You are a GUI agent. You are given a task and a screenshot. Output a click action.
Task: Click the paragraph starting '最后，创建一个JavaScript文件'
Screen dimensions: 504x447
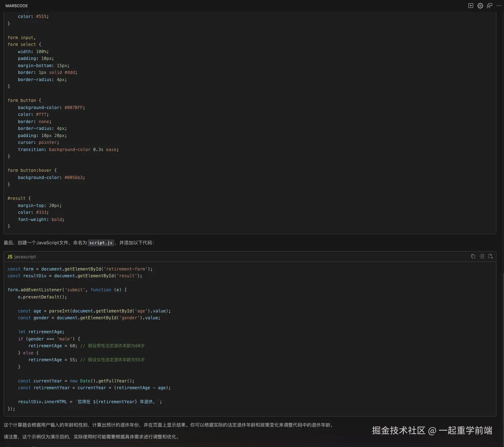(79, 243)
